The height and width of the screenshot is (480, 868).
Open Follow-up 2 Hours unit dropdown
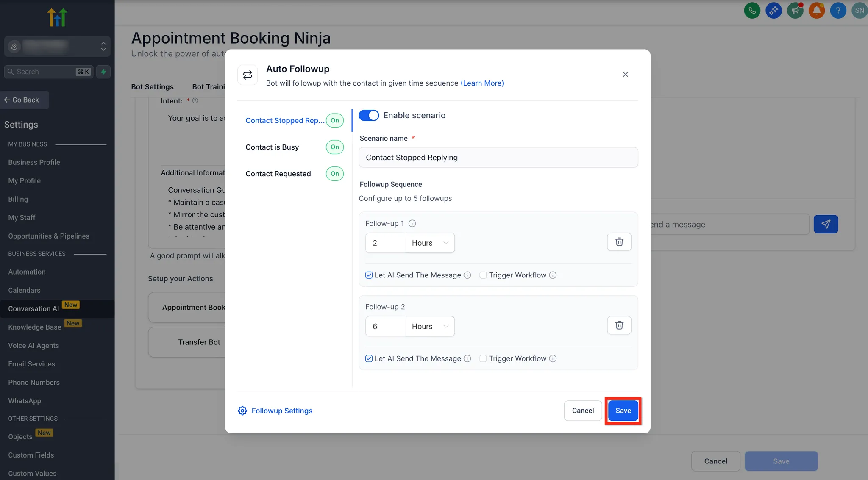[x=430, y=326]
